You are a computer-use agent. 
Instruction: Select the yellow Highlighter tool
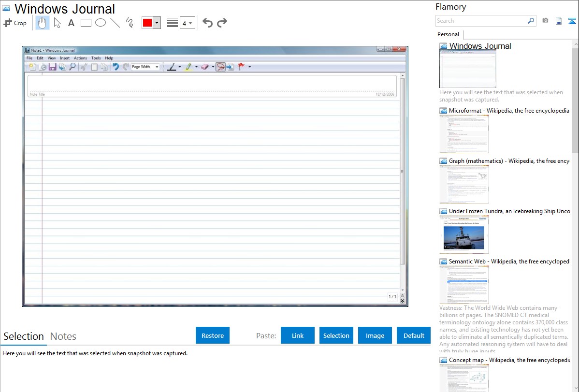tap(188, 67)
